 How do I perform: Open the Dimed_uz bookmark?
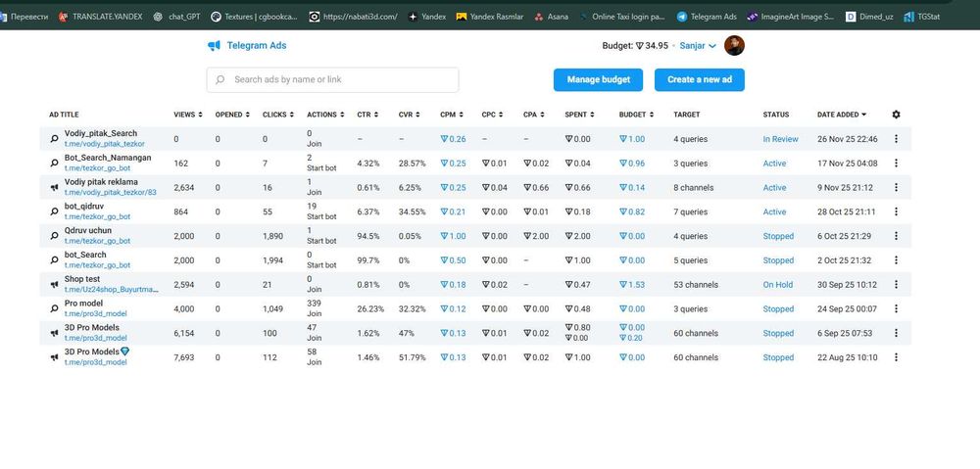pyautogui.click(x=869, y=17)
